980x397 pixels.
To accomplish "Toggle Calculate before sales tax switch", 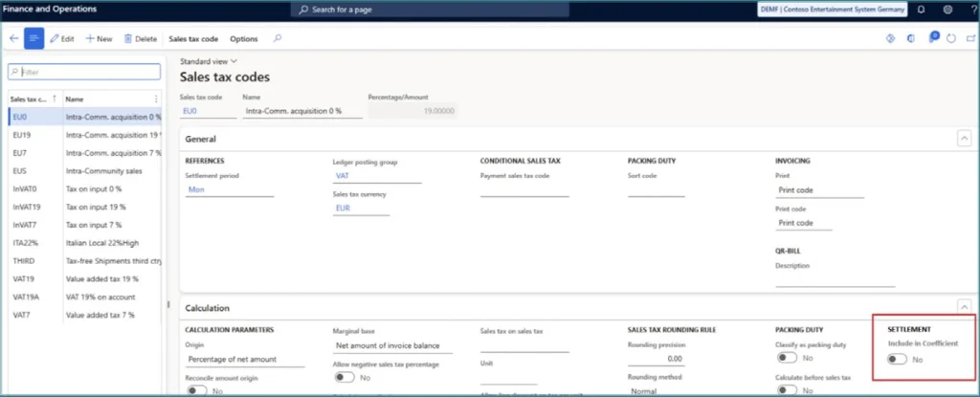I will [x=787, y=390].
